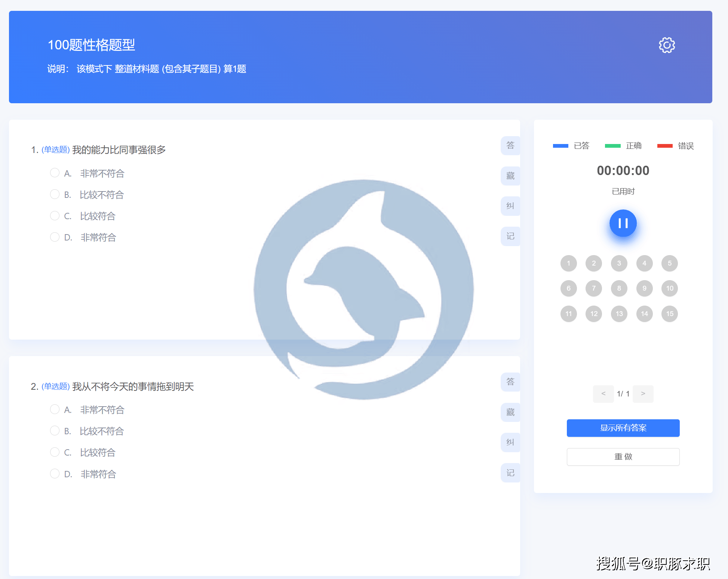Click question 2's 藏 favorite side button
728x579 pixels.
pos(510,412)
